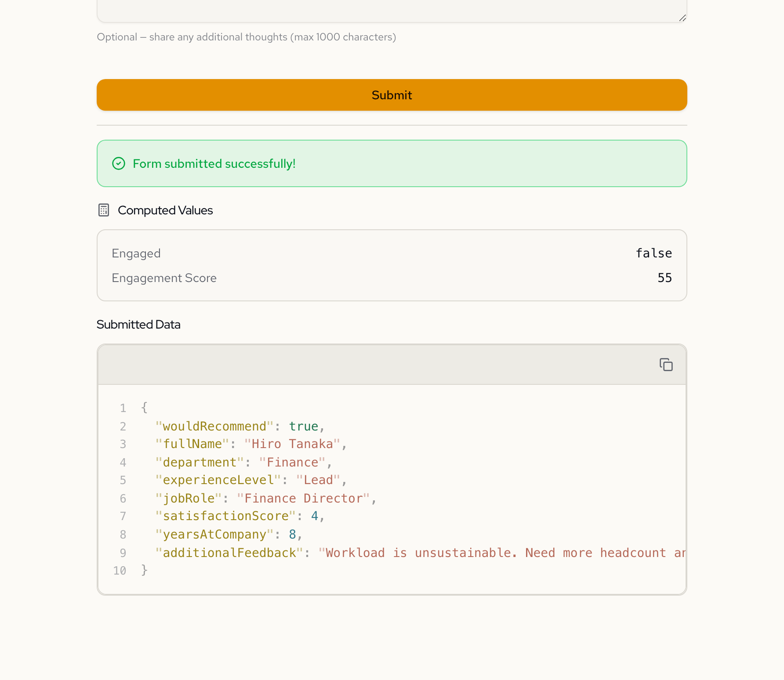
Task: Click the Engaged value 'false'
Action: tap(653, 253)
